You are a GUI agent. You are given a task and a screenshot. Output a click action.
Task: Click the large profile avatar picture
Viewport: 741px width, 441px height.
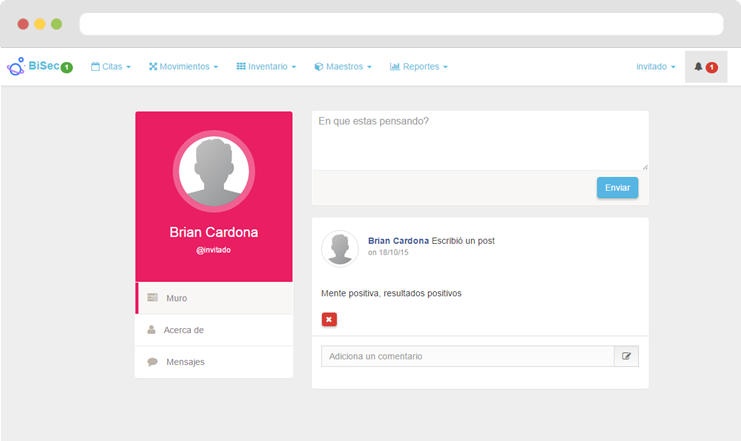214,171
